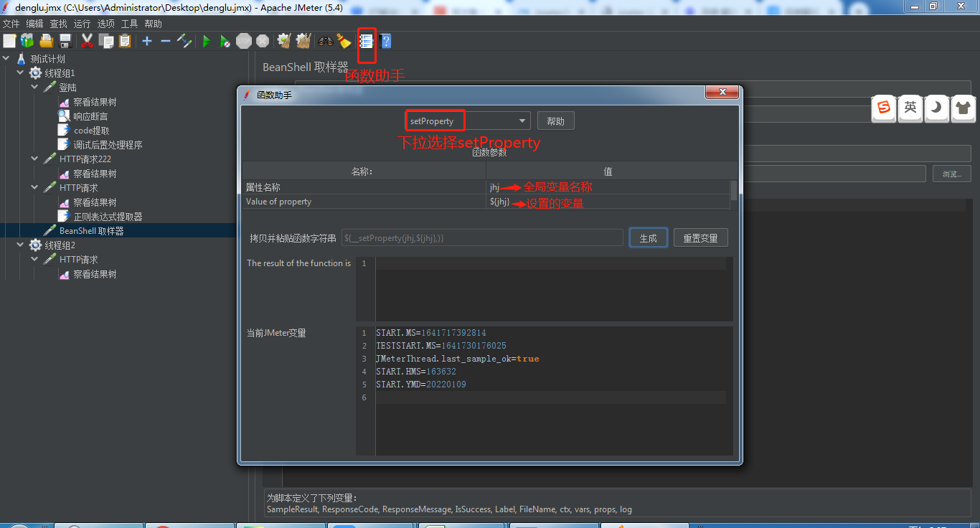980x528 pixels.
Task: Open the Function Helper toolbar icon
Action: tap(367, 41)
